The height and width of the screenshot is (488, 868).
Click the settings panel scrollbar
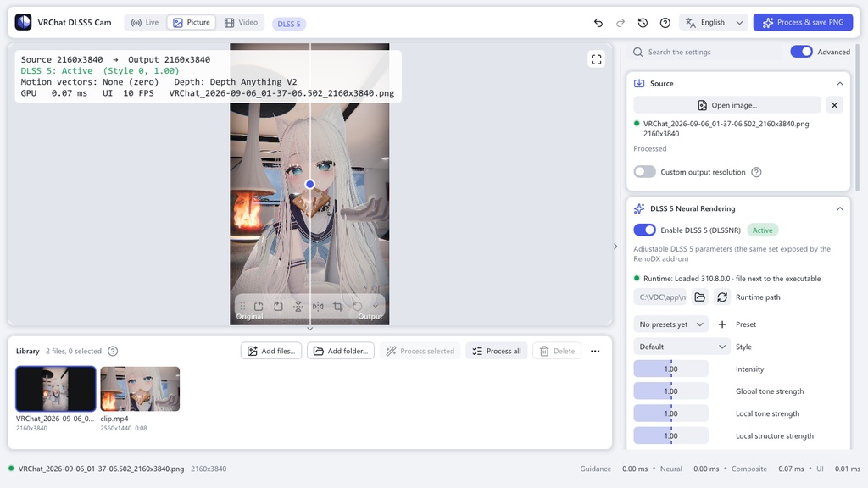coord(858,117)
